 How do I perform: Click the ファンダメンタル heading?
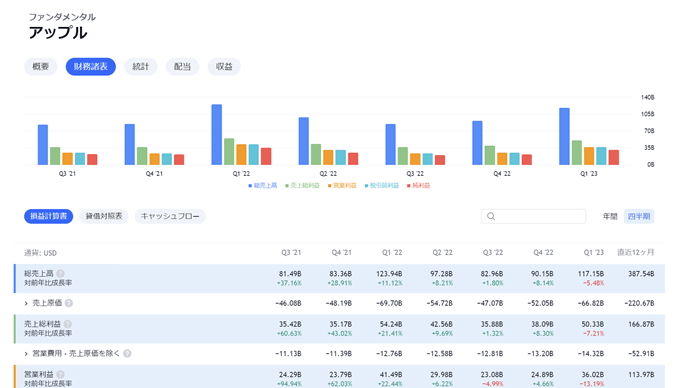[x=62, y=17]
